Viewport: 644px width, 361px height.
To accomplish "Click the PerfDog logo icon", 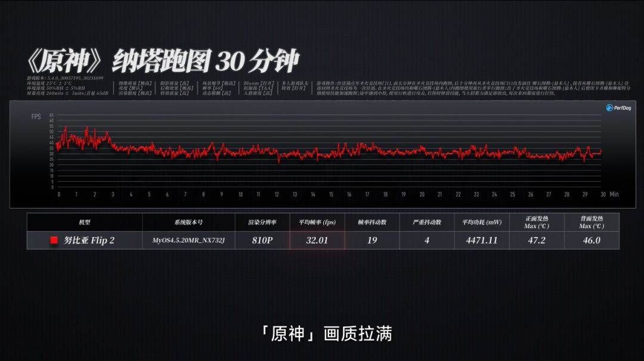I will tap(609, 108).
